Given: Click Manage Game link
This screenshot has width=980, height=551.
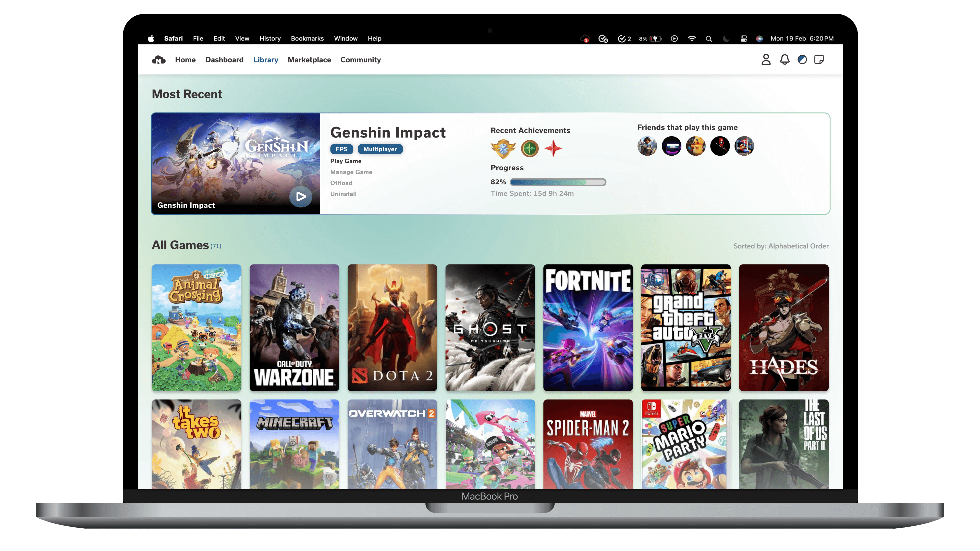Looking at the screenshot, I should tap(351, 172).
